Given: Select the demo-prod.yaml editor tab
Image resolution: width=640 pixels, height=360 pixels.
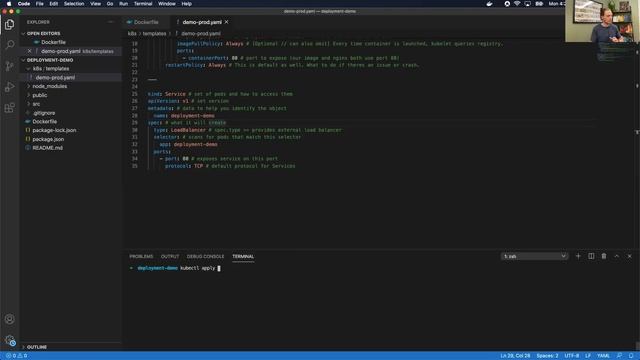Looking at the screenshot, I should click(x=202, y=22).
